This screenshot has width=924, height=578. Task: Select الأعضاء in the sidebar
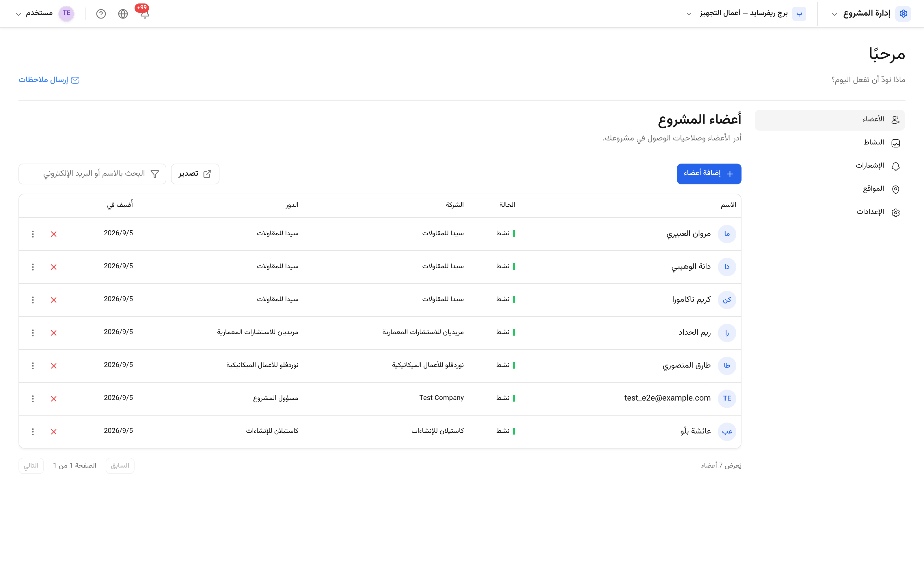(x=829, y=120)
